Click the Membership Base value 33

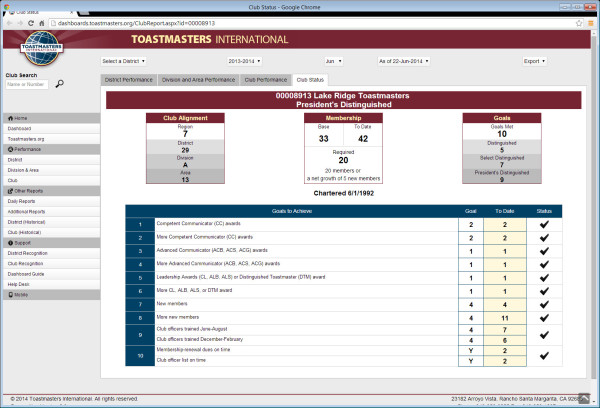[323, 139]
